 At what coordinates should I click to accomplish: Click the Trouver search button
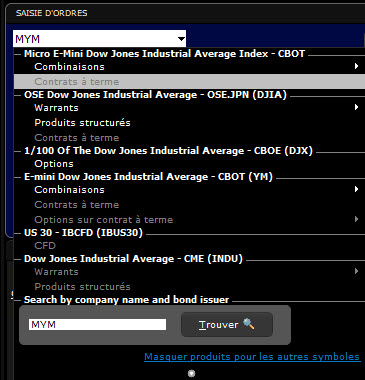[227, 324]
